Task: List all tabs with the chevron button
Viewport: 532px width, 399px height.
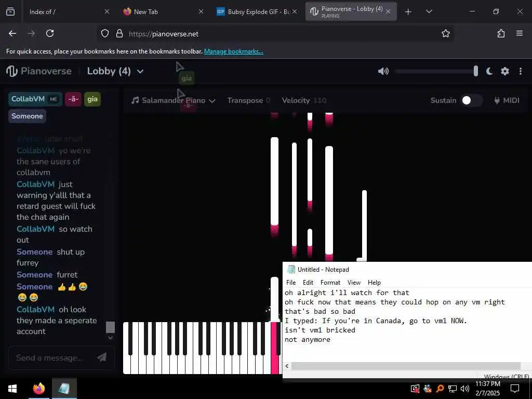Action: 429,12
